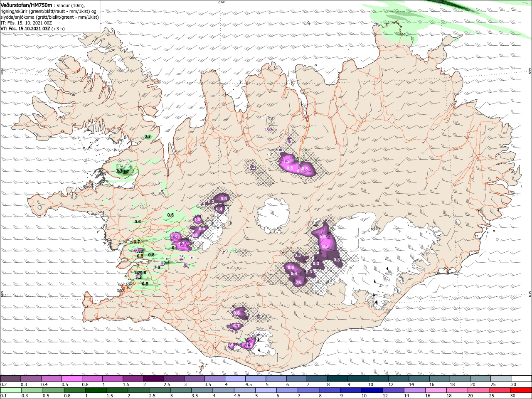The width and height of the screenshot is (532, 399).
Task: Click the 1.5 magenta-purple swatch in upper scale
Action: (x=133, y=379)
